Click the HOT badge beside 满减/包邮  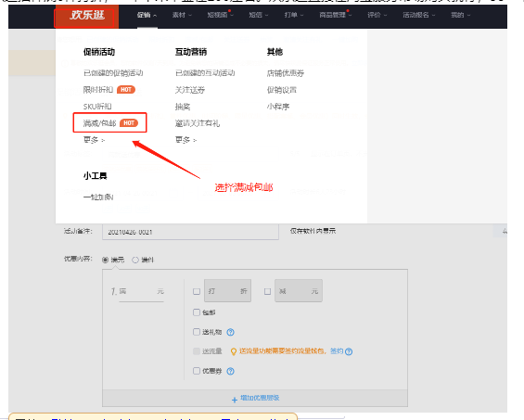129,123
